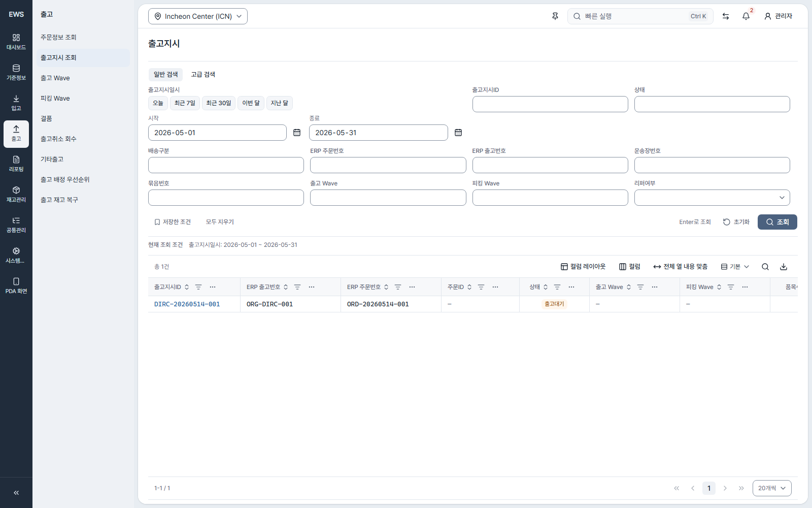This screenshot has height=508, width=812.
Task: Sort the 피킹 Wave column
Action: (x=719, y=287)
